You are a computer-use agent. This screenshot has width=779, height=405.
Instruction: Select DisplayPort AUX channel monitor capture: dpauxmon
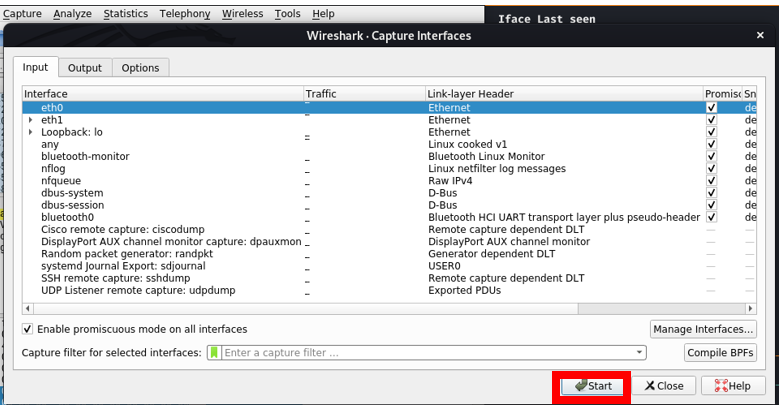pyautogui.click(x=389, y=242)
